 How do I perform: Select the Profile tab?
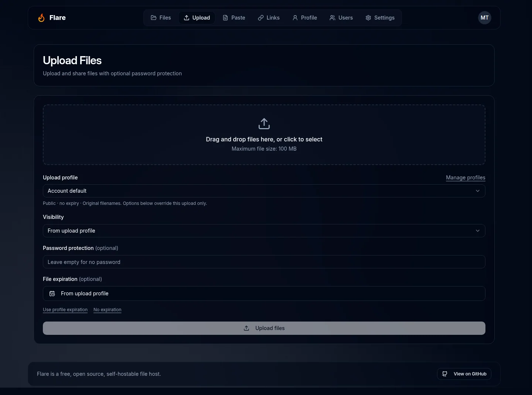pos(304,18)
